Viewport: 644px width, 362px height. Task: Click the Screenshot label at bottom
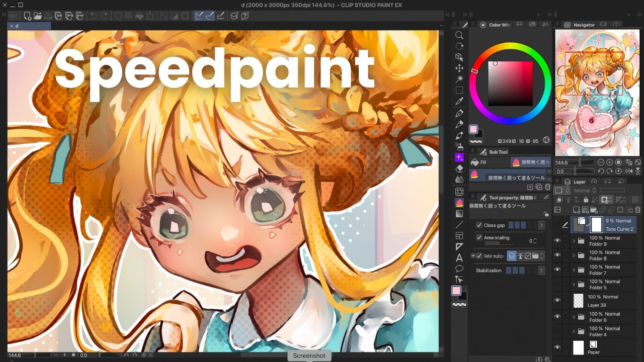click(x=309, y=355)
